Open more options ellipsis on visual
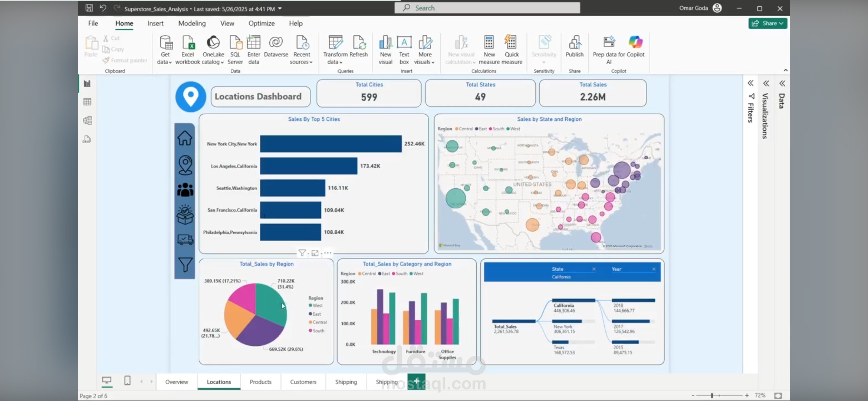Viewport: 868px width, 401px height. tap(328, 253)
